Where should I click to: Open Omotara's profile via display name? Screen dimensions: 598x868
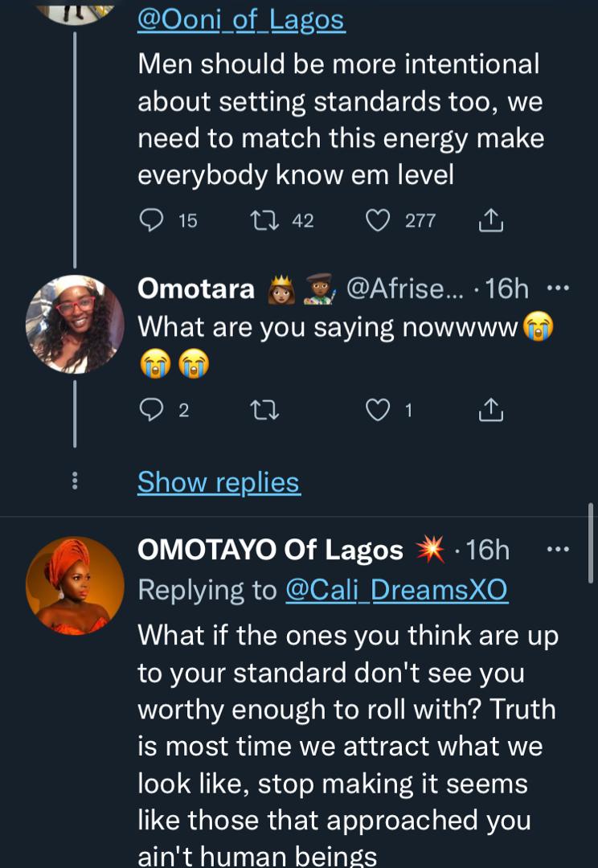tap(196, 289)
